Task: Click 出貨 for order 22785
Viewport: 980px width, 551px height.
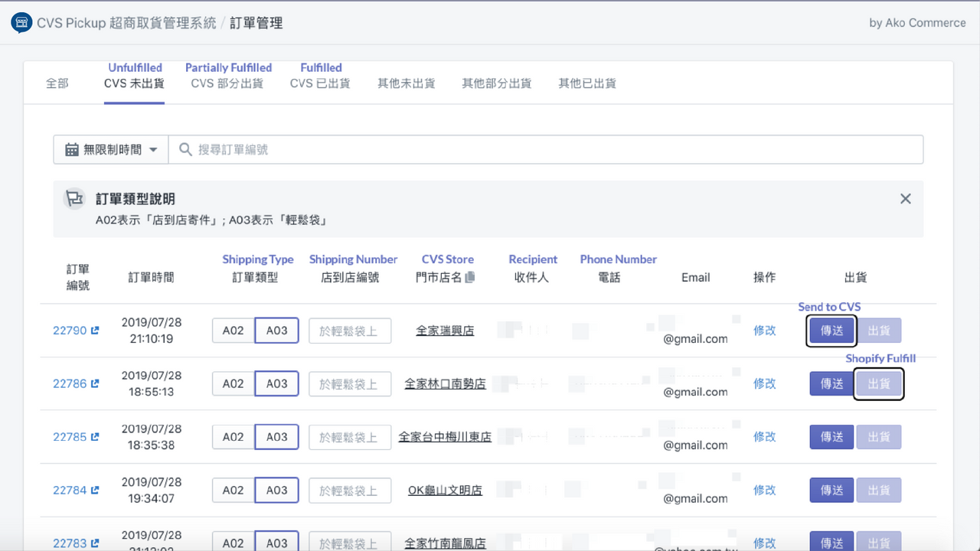Action: 879,437
